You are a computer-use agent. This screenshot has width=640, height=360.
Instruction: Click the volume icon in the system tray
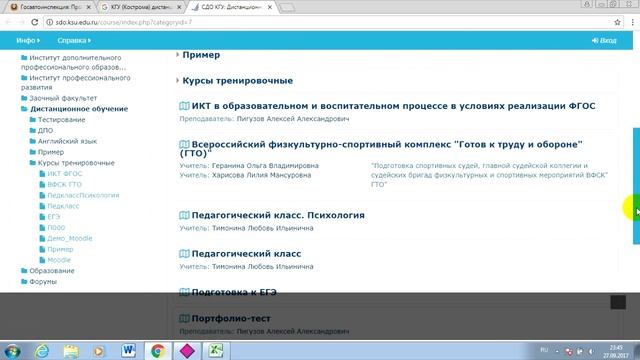[591, 351]
